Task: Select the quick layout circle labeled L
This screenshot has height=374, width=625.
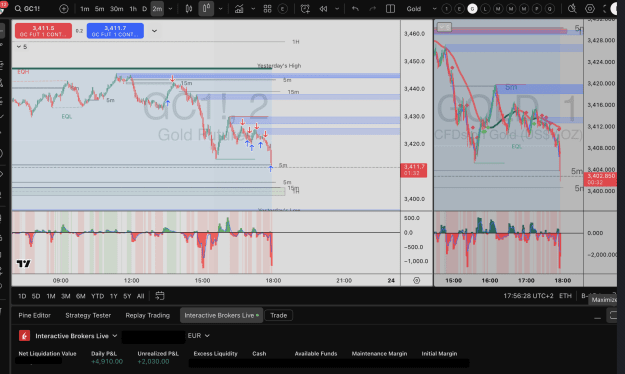Action: coord(485,9)
